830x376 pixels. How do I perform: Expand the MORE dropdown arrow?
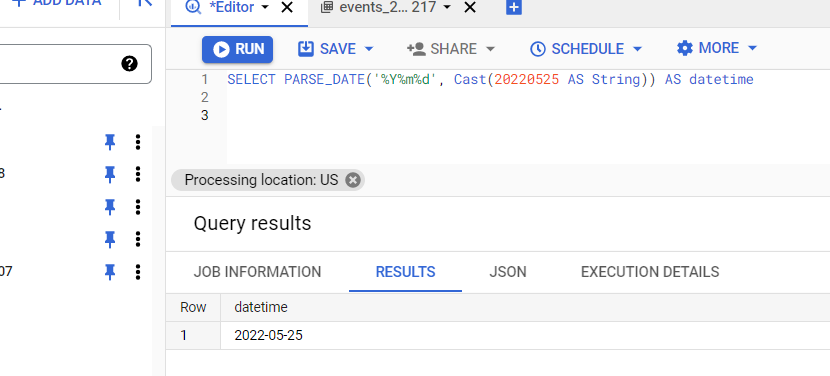coord(752,48)
